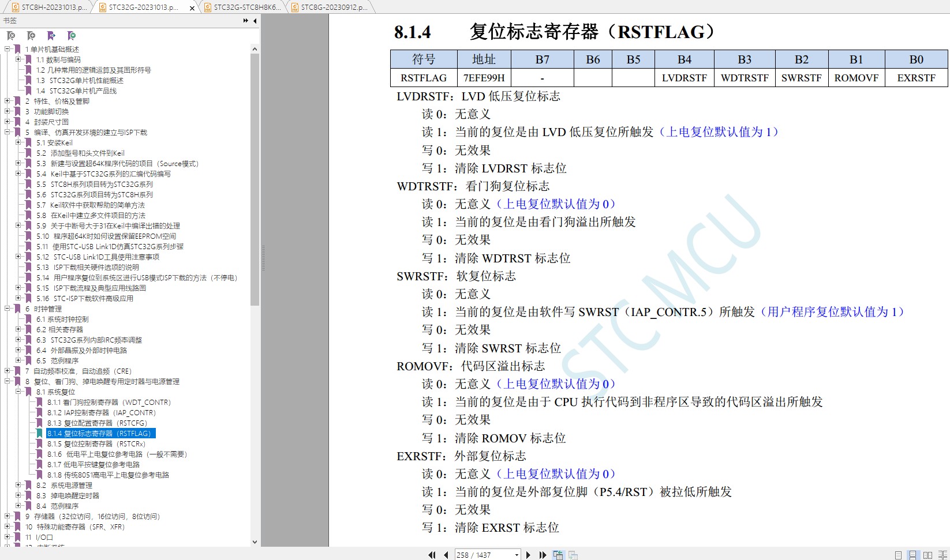Click the add new bookmark icon
Viewport: 950px width, 560px height.
[31, 36]
